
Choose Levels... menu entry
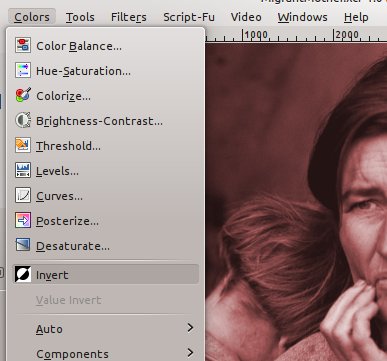[106, 171]
